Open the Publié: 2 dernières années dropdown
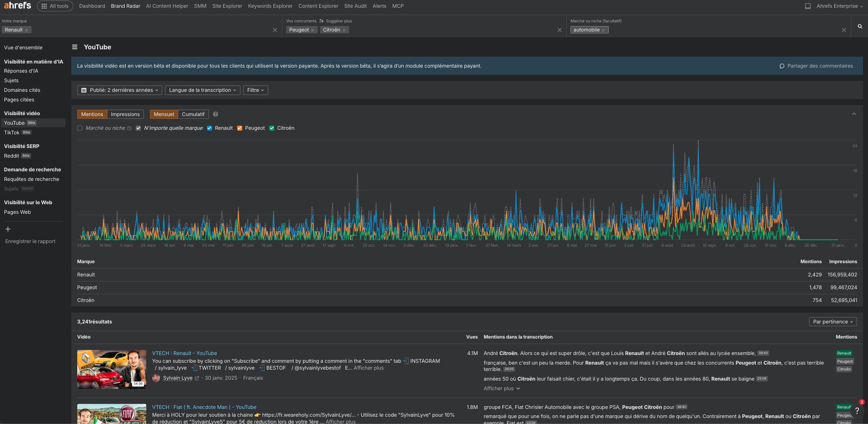 point(120,90)
